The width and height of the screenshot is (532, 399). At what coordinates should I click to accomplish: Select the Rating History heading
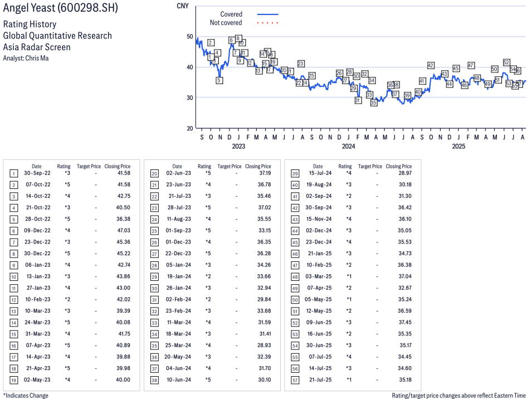[x=30, y=25]
